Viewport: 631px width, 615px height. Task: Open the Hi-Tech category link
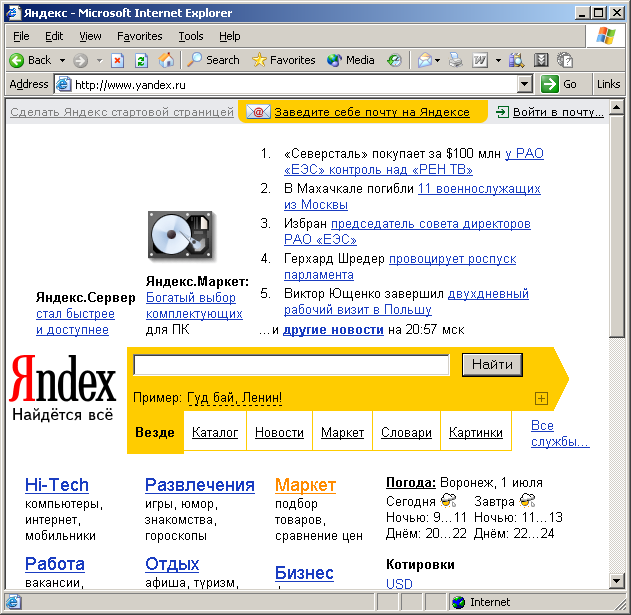(57, 485)
